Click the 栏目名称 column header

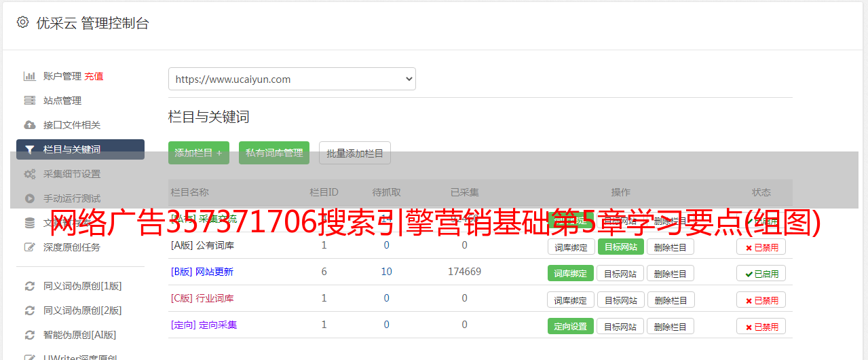[x=189, y=192]
